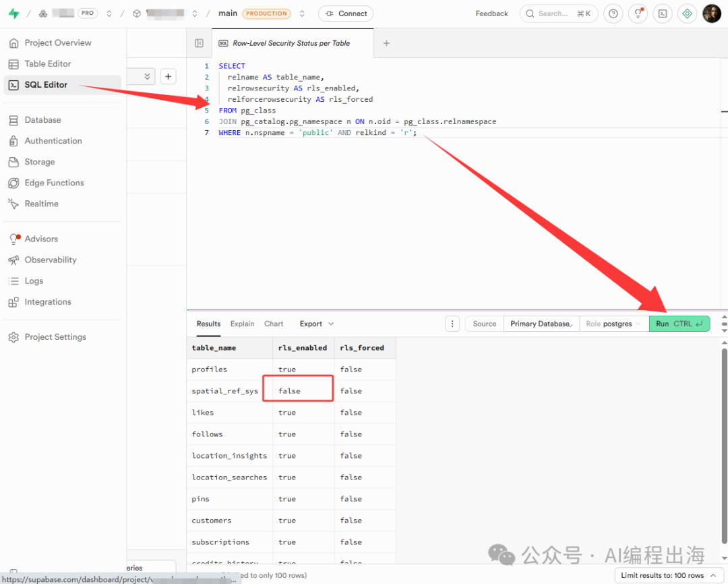Expand the double-chevron dropdown in snippets panel
728x584 pixels.
[147, 76]
